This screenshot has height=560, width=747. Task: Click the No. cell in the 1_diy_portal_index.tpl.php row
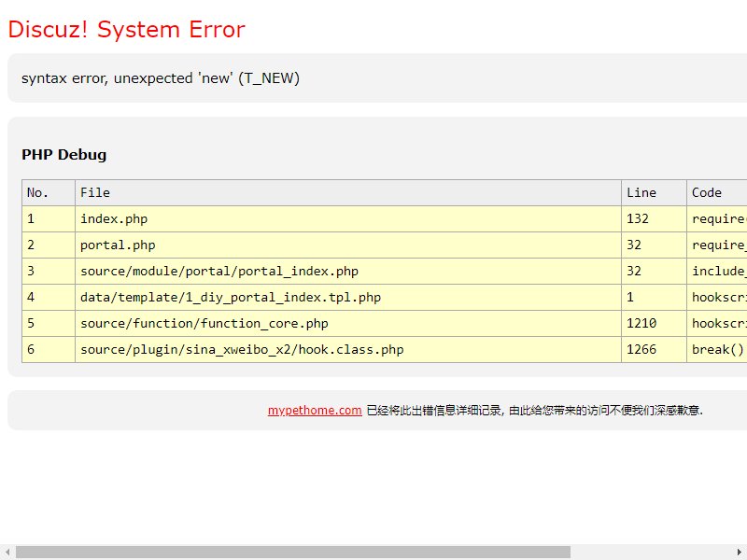pyautogui.click(x=49, y=298)
